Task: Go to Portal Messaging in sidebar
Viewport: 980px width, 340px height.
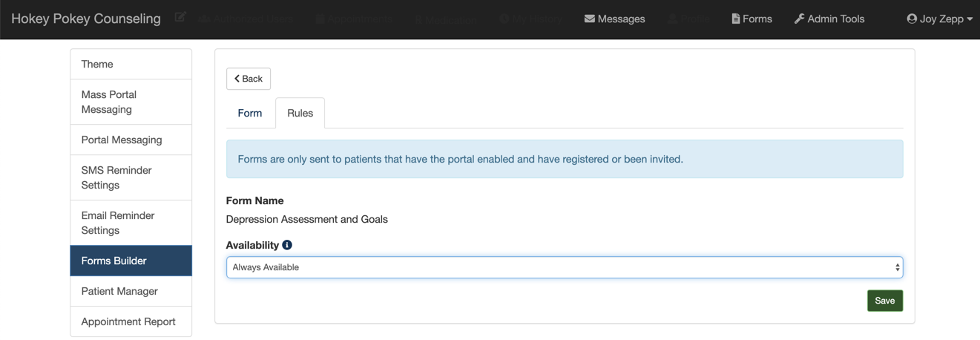Action: click(131, 140)
